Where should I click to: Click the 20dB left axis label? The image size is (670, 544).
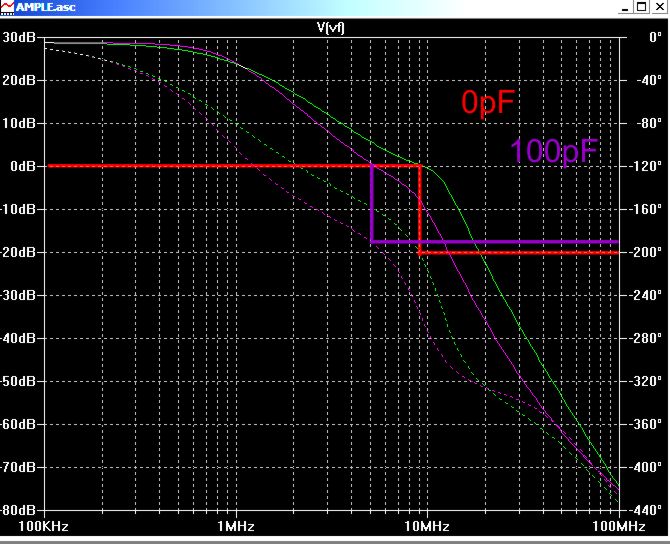[19, 80]
